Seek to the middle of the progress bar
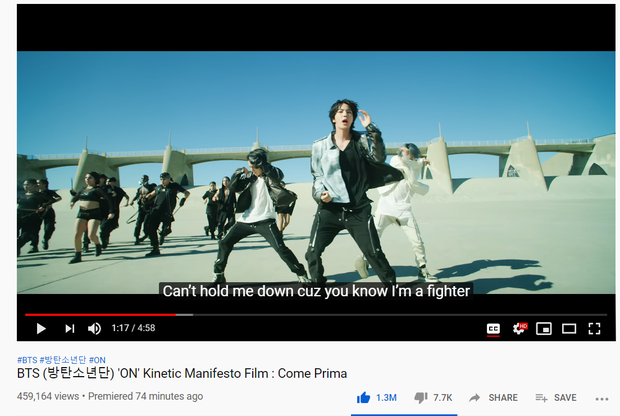The image size is (620, 416). pyautogui.click(x=316, y=315)
